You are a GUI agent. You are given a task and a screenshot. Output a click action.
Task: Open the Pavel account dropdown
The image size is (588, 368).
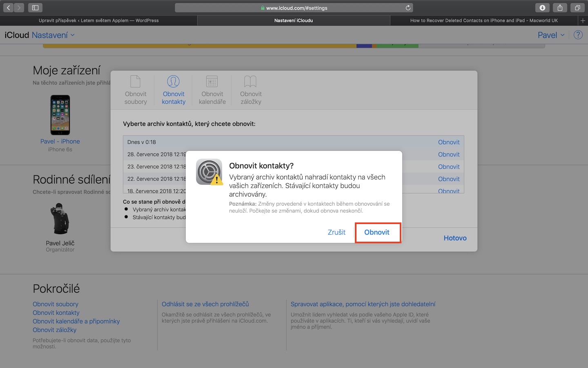point(551,35)
